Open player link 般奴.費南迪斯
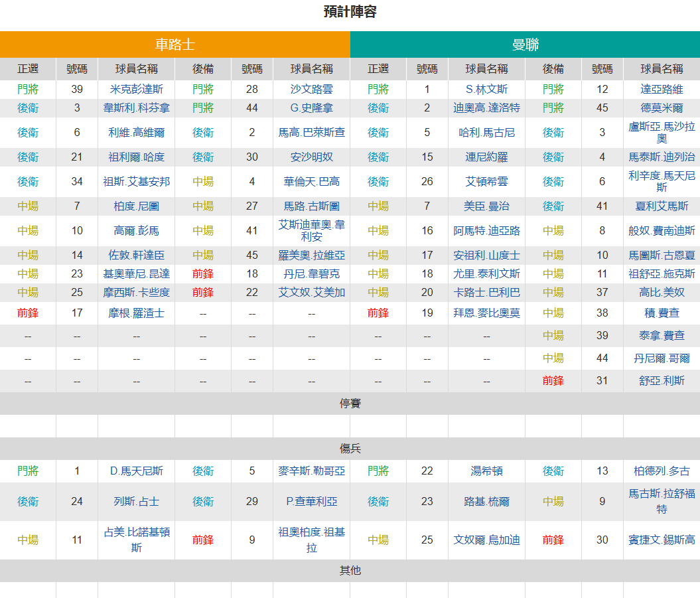Screen dimensions: 700x598 [x=662, y=230]
